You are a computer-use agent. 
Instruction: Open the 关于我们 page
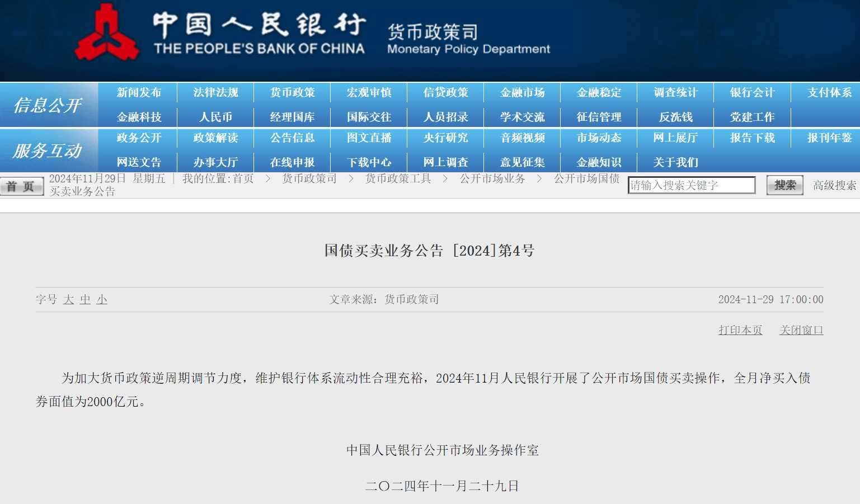[x=675, y=163]
